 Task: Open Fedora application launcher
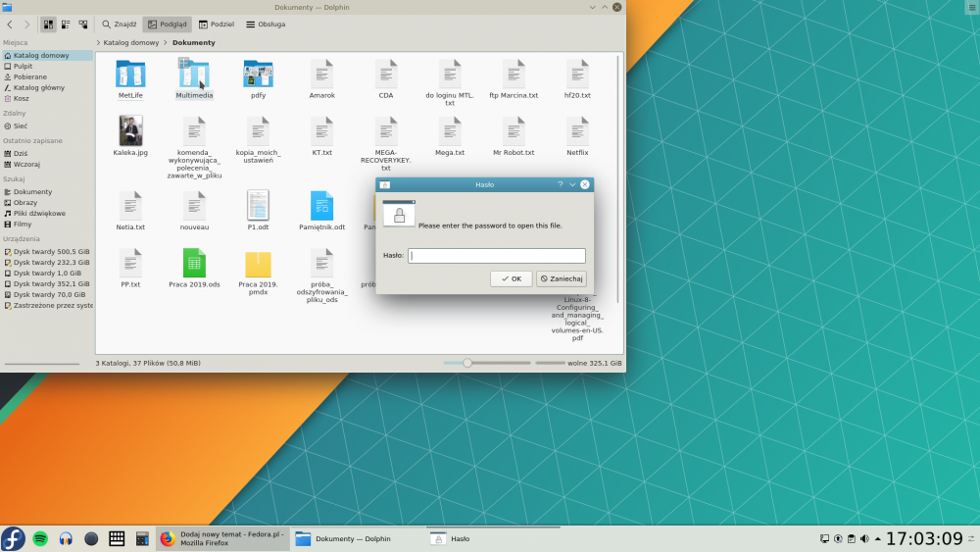point(13,539)
